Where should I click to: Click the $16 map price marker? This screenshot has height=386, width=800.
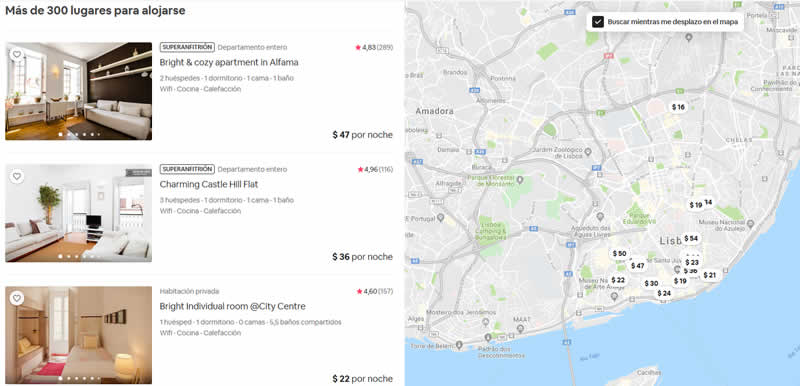click(678, 107)
